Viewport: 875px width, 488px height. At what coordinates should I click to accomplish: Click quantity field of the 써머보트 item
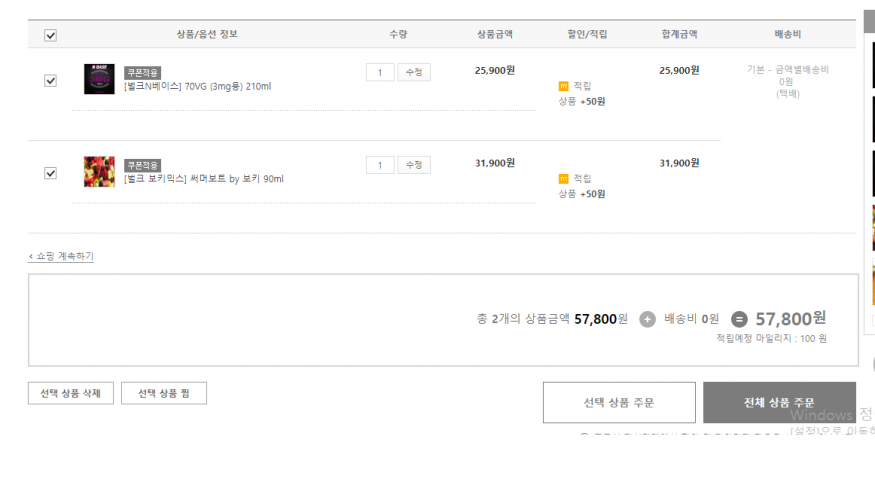tap(380, 165)
